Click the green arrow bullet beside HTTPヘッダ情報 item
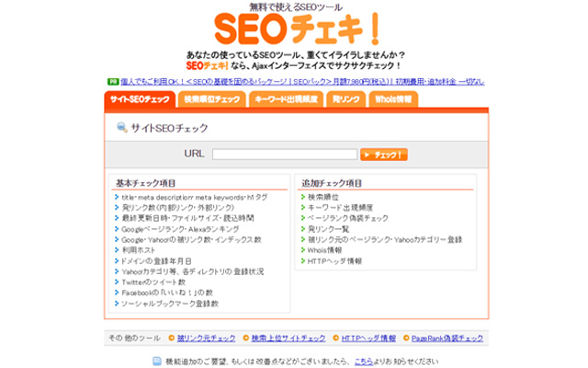This screenshot has width=588, height=368. (x=303, y=260)
